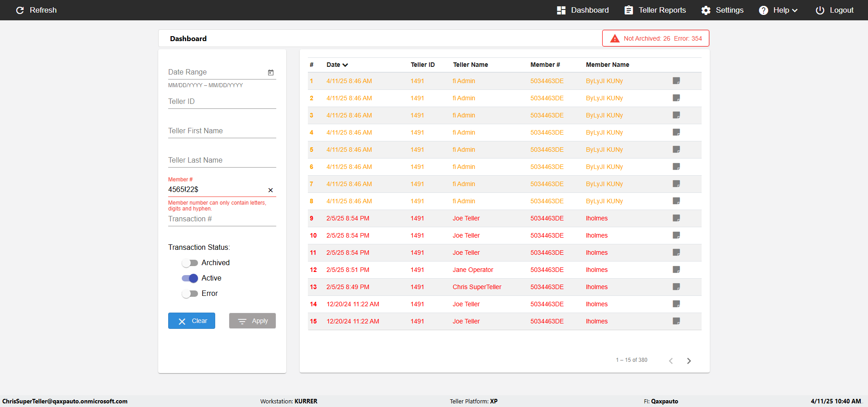Click the ChrisSuperTeller email in status bar

[65, 401]
